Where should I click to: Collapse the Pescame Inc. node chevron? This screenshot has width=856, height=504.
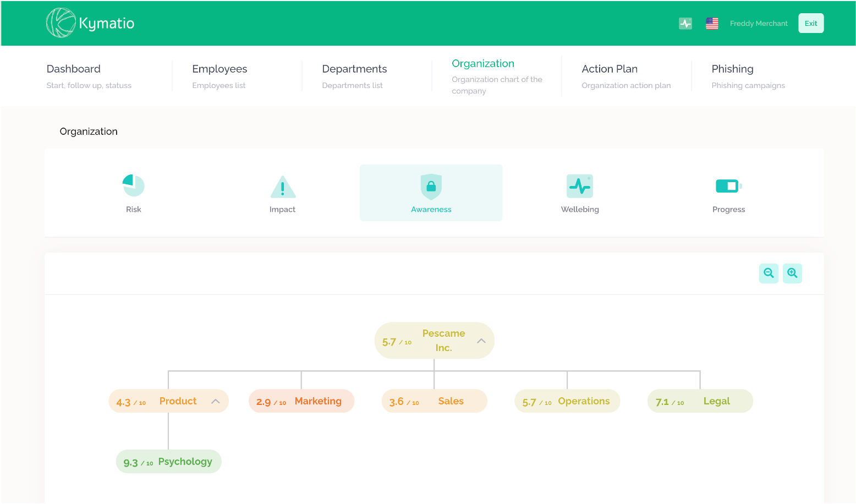[x=481, y=340]
